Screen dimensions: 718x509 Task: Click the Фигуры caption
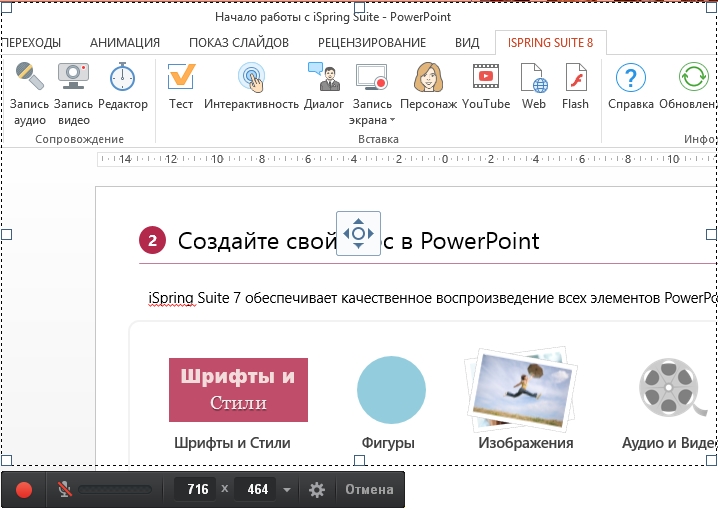pos(388,443)
